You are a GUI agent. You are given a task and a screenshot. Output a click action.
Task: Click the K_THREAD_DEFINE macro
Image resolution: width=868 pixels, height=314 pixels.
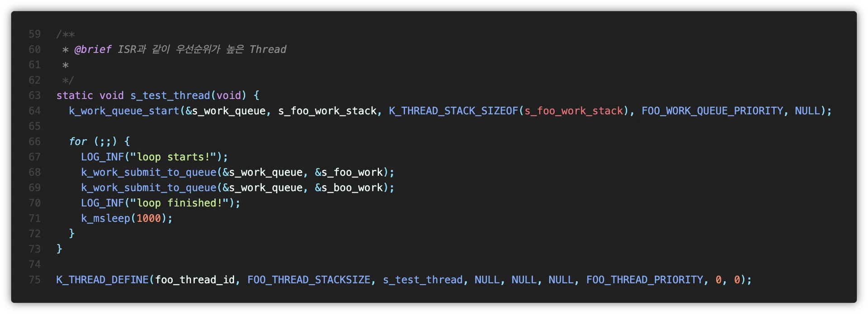coord(102,280)
